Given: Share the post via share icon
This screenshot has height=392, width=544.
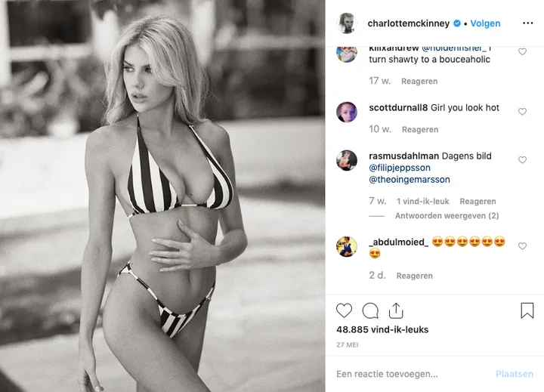Looking at the screenshot, I should [396, 310].
